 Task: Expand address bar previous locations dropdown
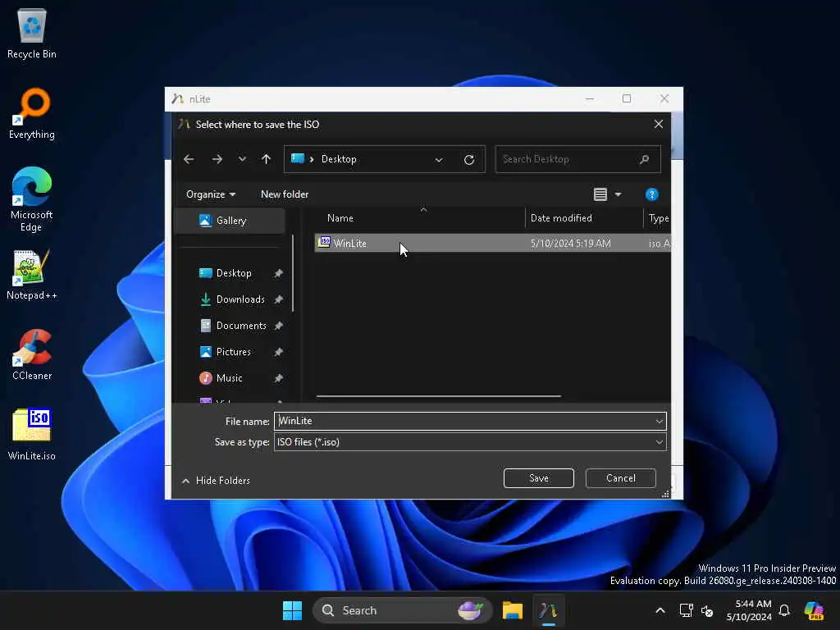tap(439, 160)
